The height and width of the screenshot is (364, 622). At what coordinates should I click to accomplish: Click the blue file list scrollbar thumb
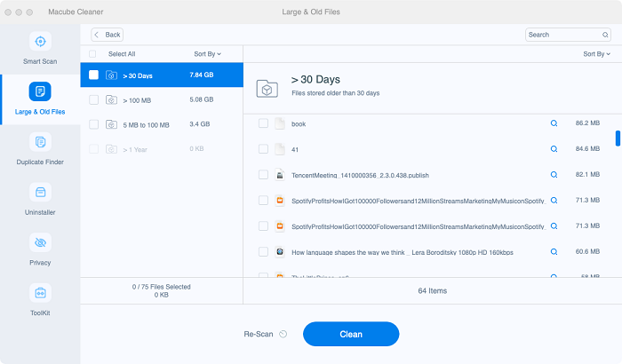pos(618,138)
